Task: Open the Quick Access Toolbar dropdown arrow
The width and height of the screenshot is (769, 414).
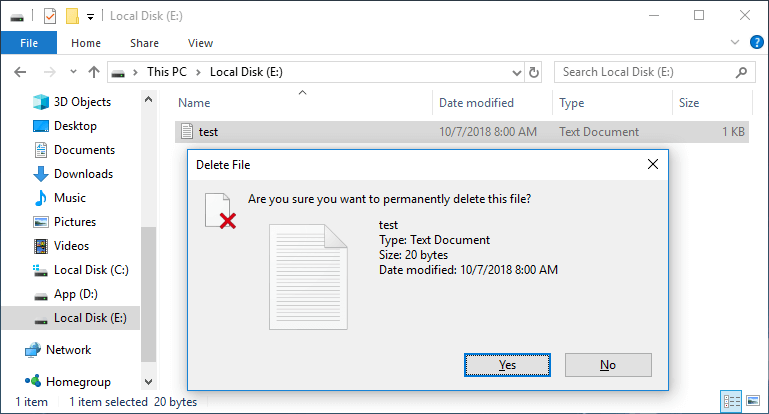Action: [x=90, y=17]
